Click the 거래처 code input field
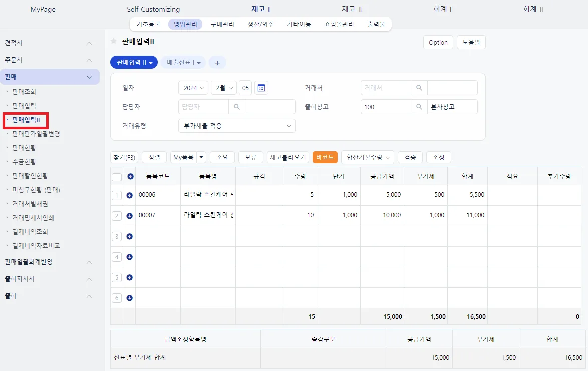The image size is (588, 371). tap(386, 88)
